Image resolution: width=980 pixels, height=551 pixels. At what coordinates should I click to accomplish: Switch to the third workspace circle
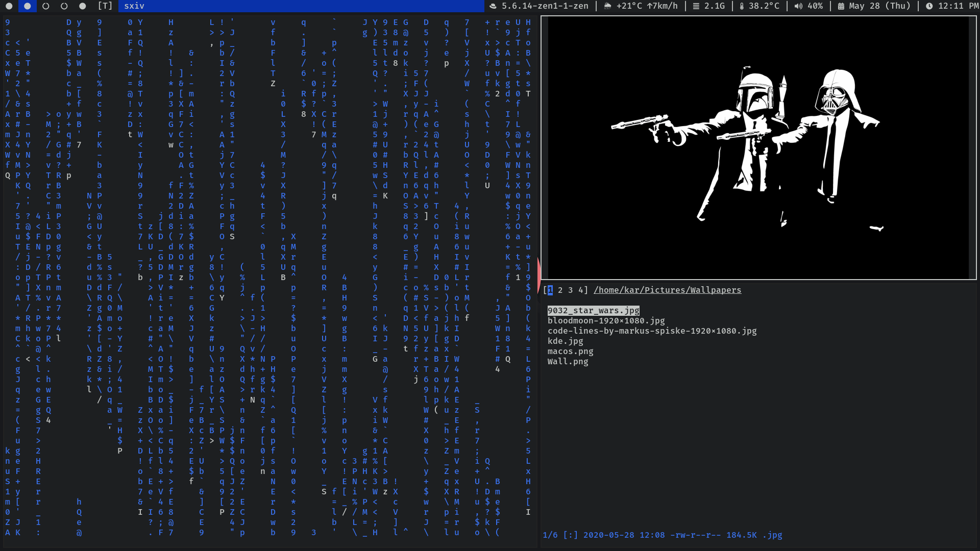[x=46, y=6]
